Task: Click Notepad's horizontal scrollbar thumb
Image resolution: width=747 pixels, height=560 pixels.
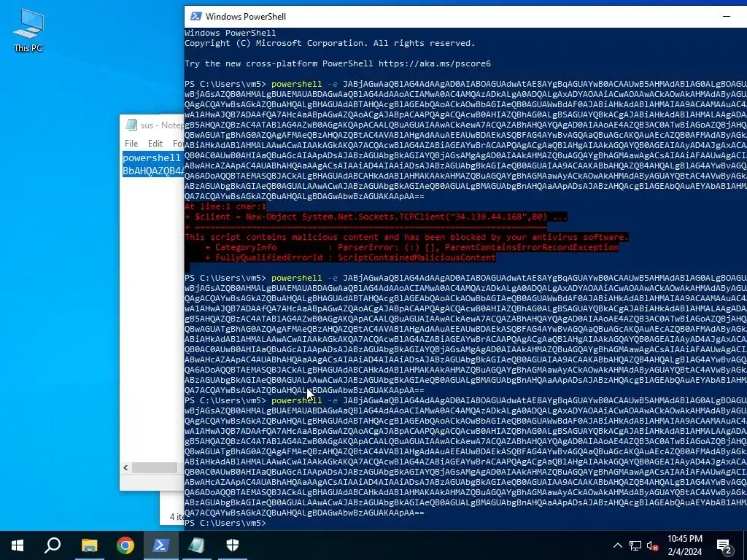Action: click(155, 467)
